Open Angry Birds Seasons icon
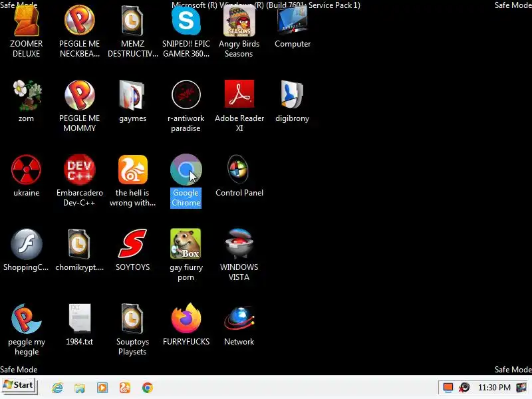The image size is (532, 399). pyautogui.click(x=239, y=22)
